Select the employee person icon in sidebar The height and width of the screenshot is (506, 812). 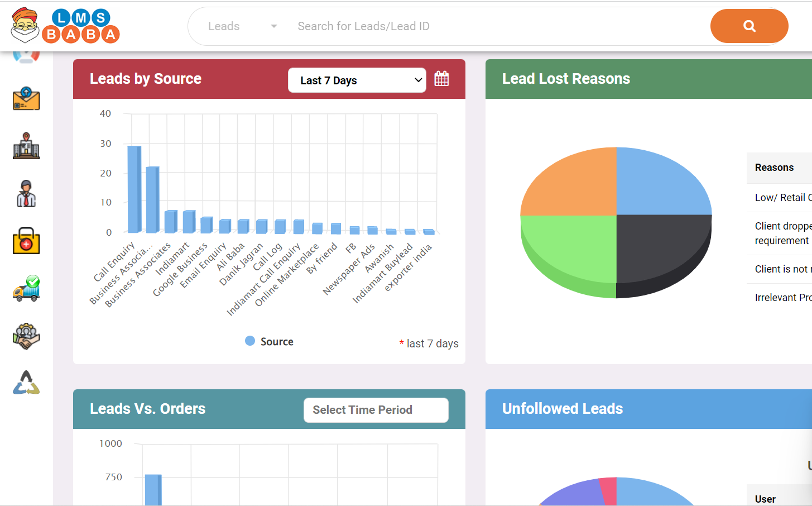click(x=26, y=193)
